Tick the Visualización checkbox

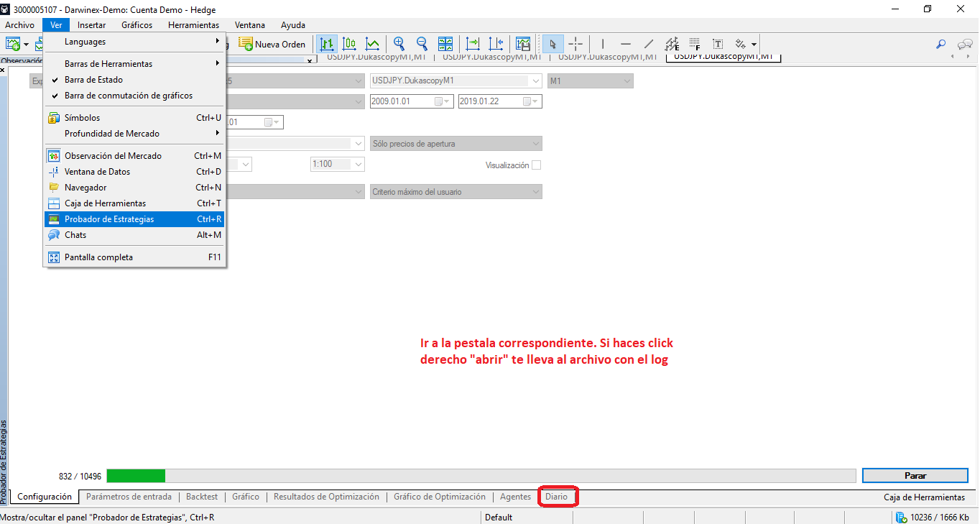point(536,165)
